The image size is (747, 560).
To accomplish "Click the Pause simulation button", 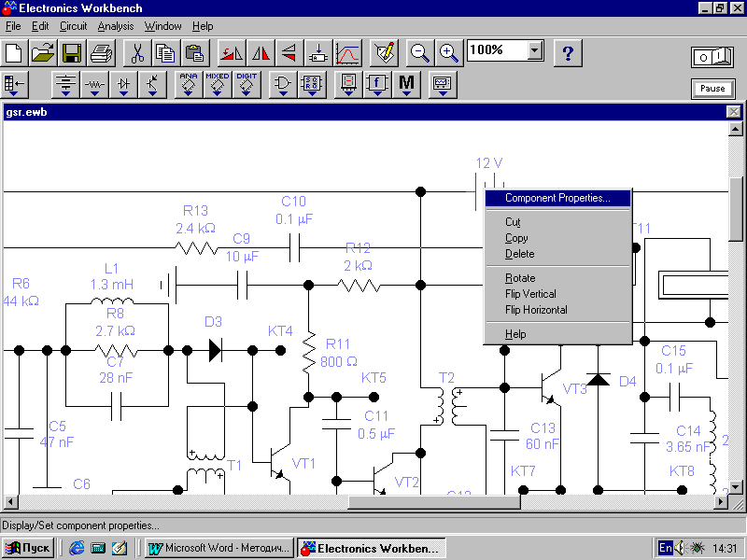I will [x=712, y=89].
